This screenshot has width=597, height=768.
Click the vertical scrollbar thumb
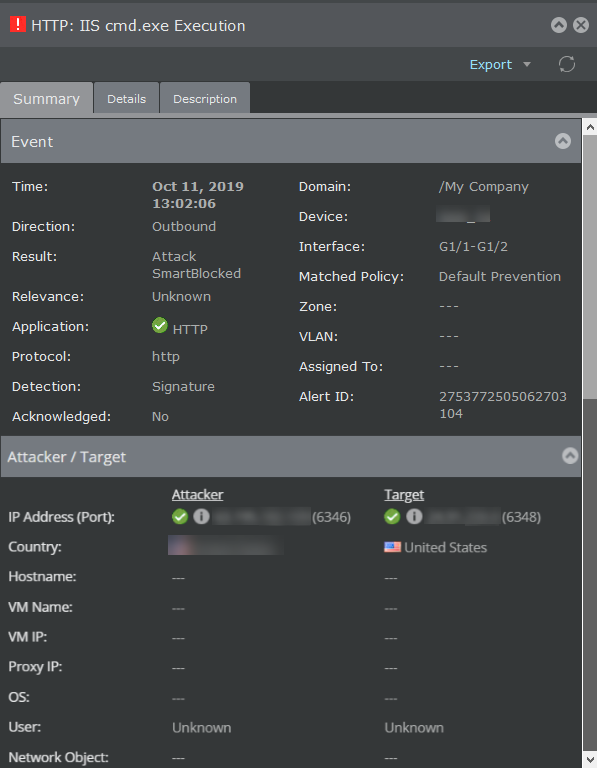(590, 267)
